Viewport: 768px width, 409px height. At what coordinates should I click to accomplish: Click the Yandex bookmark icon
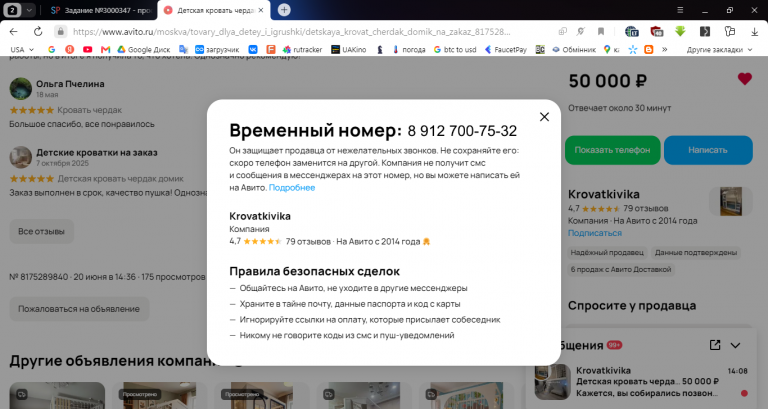click(x=70, y=49)
